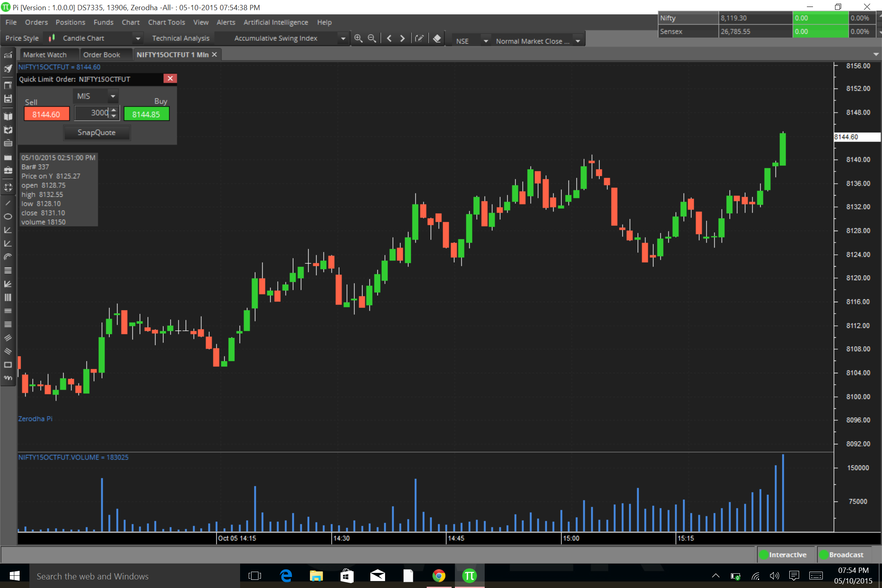Screen dimensions: 882x588
Task: Close the Quick Limit Order panel
Action: tap(170, 78)
